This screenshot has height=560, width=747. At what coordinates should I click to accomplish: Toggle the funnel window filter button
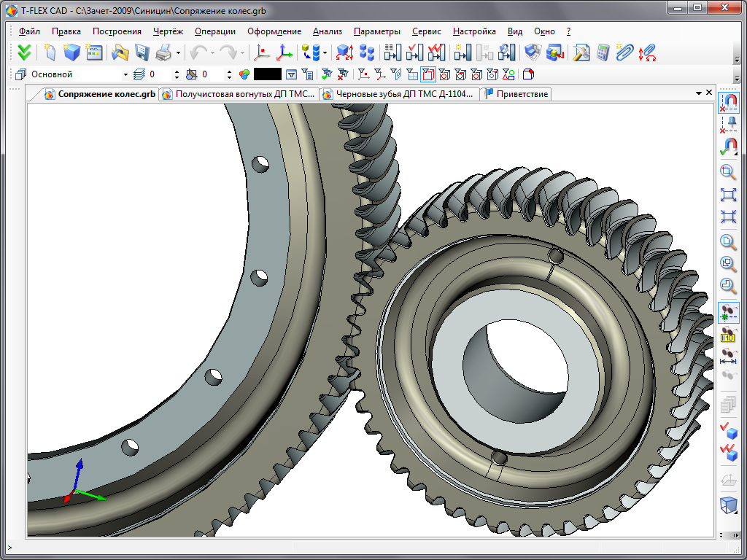pos(291,74)
